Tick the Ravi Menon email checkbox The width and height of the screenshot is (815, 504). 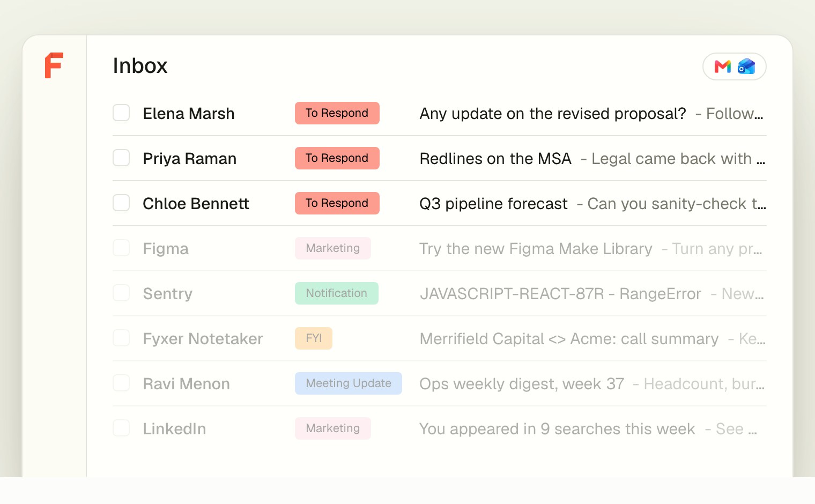121,383
